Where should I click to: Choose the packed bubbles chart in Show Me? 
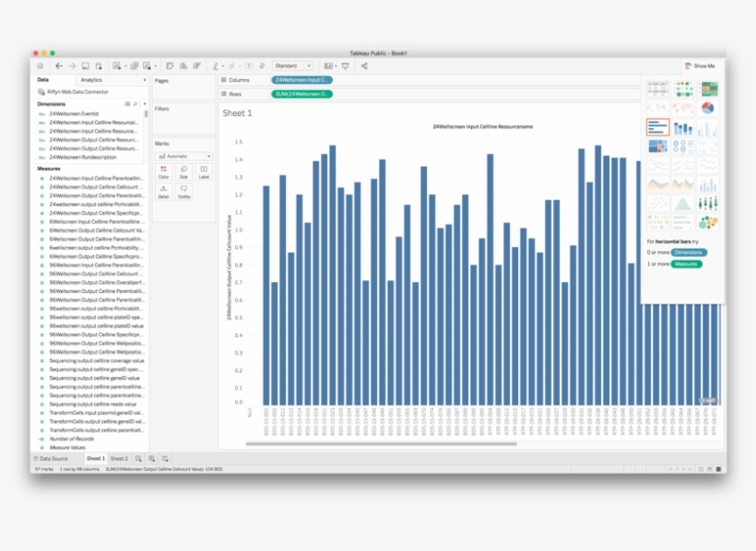pyautogui.click(x=708, y=222)
